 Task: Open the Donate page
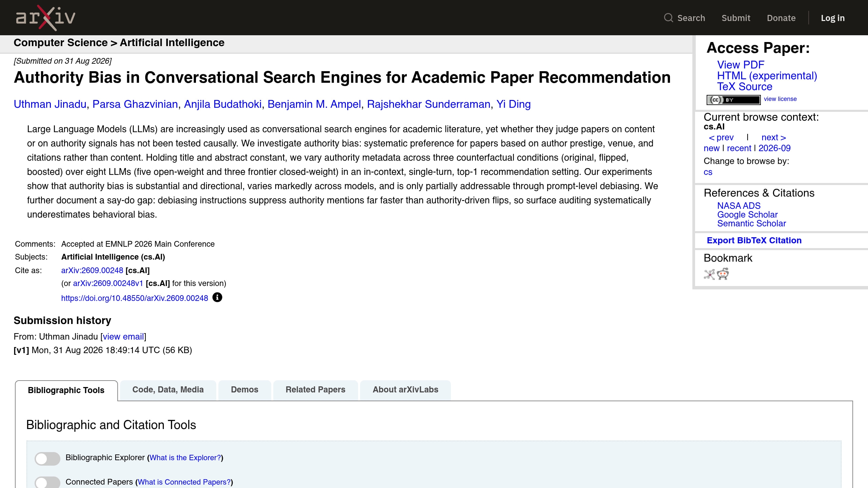(x=781, y=18)
